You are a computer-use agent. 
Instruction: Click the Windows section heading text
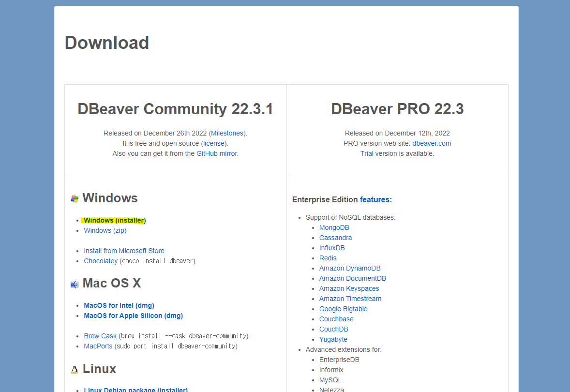pyautogui.click(x=110, y=198)
